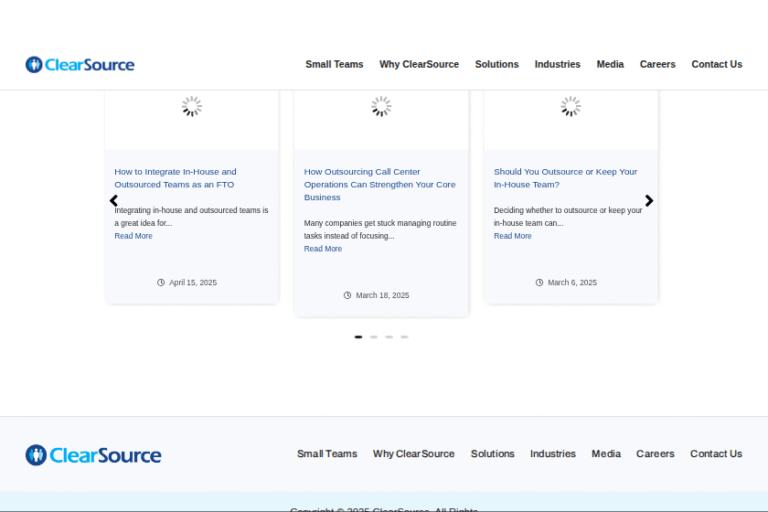Open Contact Us in the footer
Screen dimensions: 768x512
(x=716, y=454)
